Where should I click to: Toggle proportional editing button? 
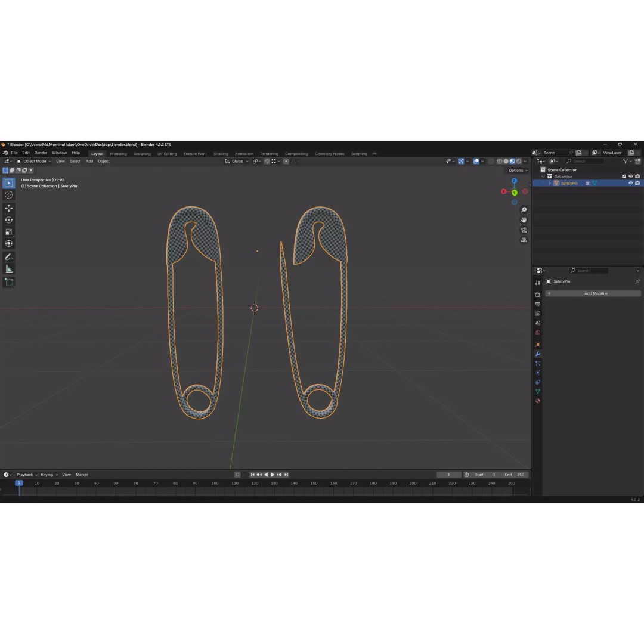click(x=286, y=162)
